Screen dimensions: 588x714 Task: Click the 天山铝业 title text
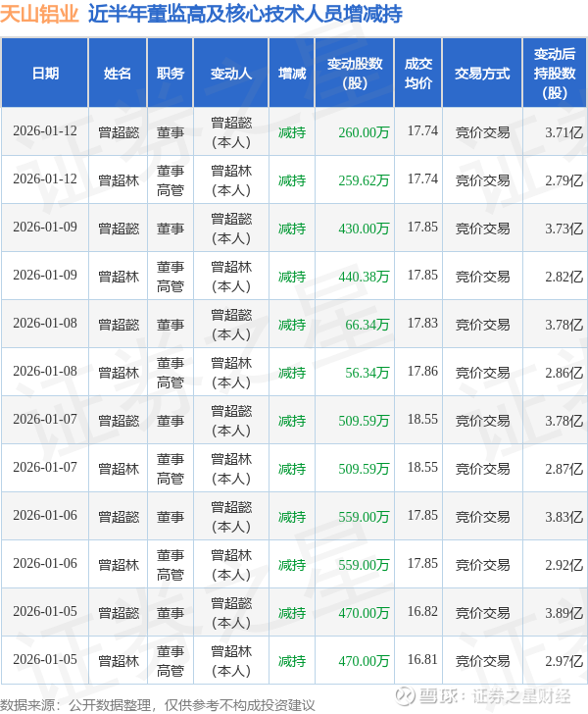click(x=39, y=14)
